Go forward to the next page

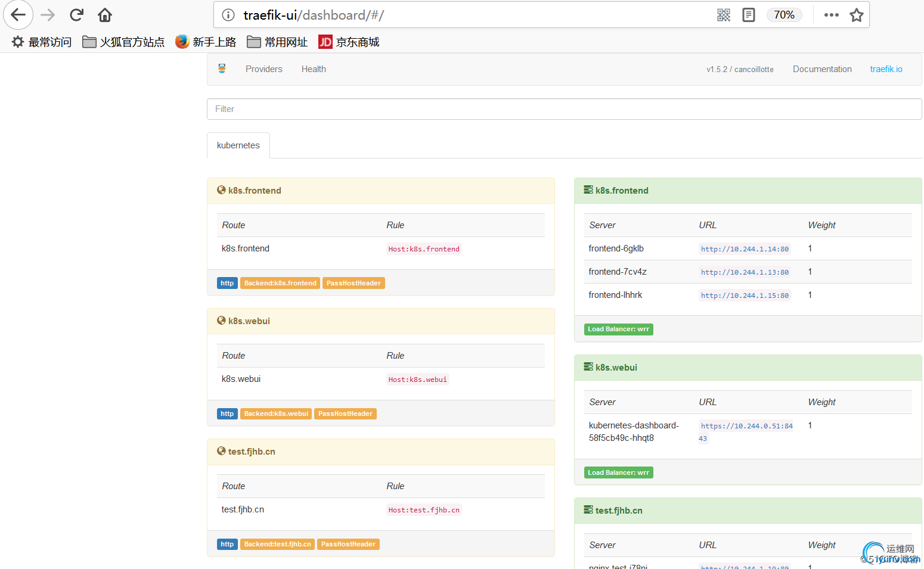click(x=48, y=15)
